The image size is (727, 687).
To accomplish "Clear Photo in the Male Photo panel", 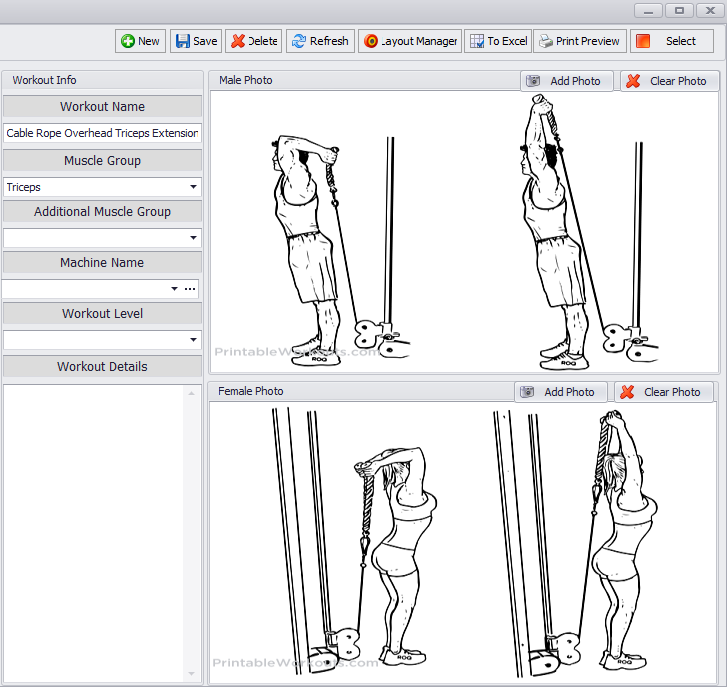I will tap(667, 81).
